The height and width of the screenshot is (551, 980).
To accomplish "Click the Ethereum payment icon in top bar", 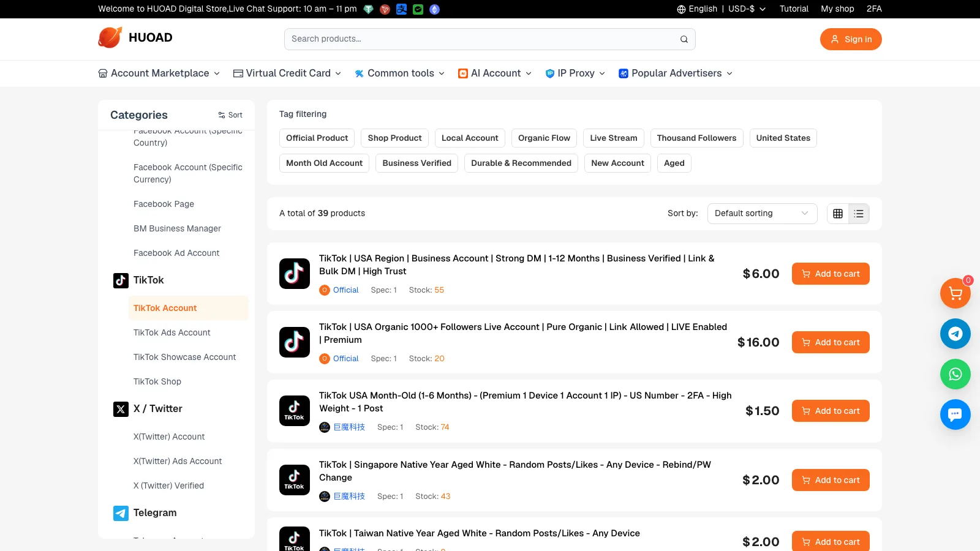I will [x=434, y=9].
